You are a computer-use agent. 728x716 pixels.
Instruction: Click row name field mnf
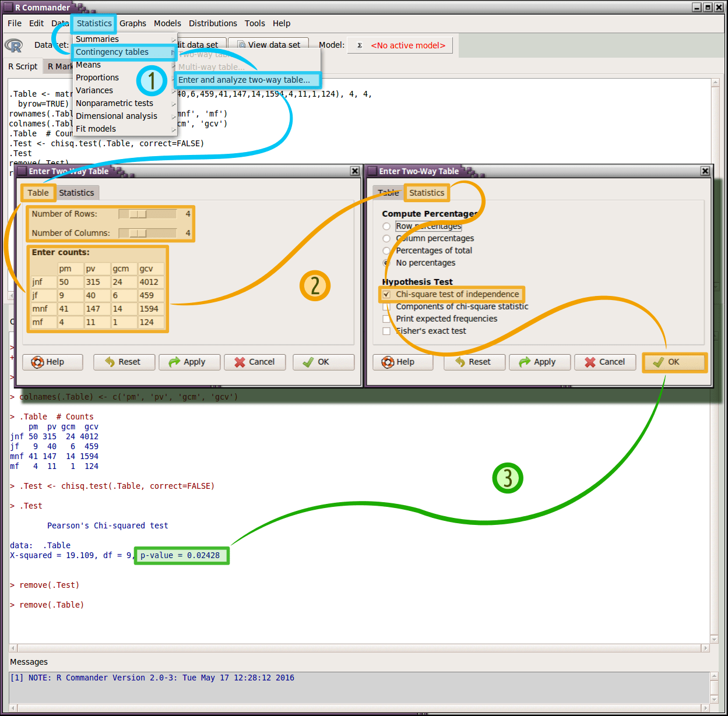pos(43,309)
